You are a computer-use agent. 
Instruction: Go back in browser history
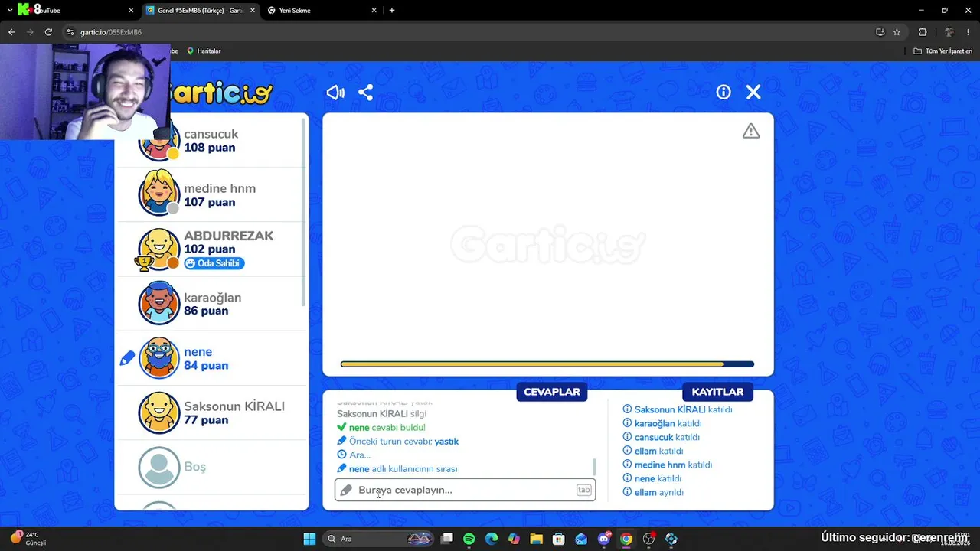(11, 32)
